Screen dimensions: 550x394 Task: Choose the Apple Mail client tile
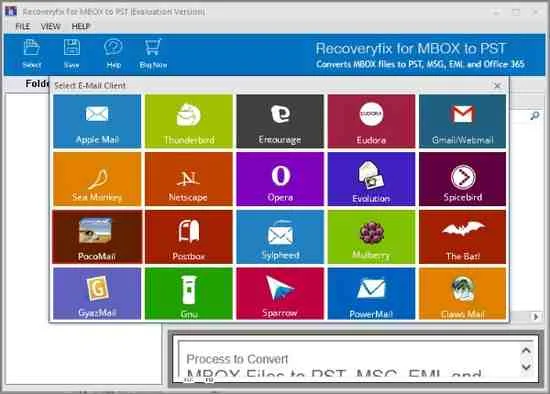[x=97, y=121]
